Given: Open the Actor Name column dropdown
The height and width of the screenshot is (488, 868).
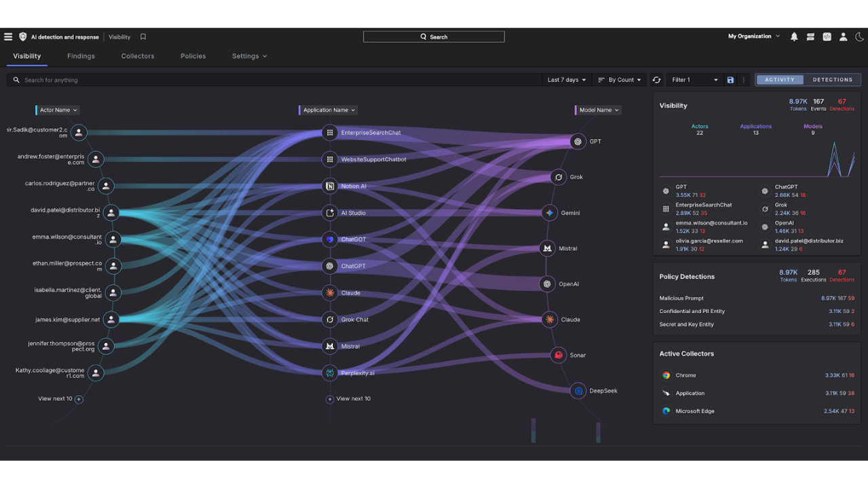Looking at the screenshot, I should [x=58, y=110].
